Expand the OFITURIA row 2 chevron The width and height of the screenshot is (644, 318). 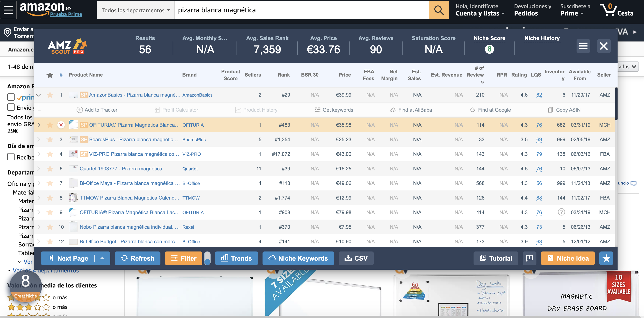click(x=39, y=125)
